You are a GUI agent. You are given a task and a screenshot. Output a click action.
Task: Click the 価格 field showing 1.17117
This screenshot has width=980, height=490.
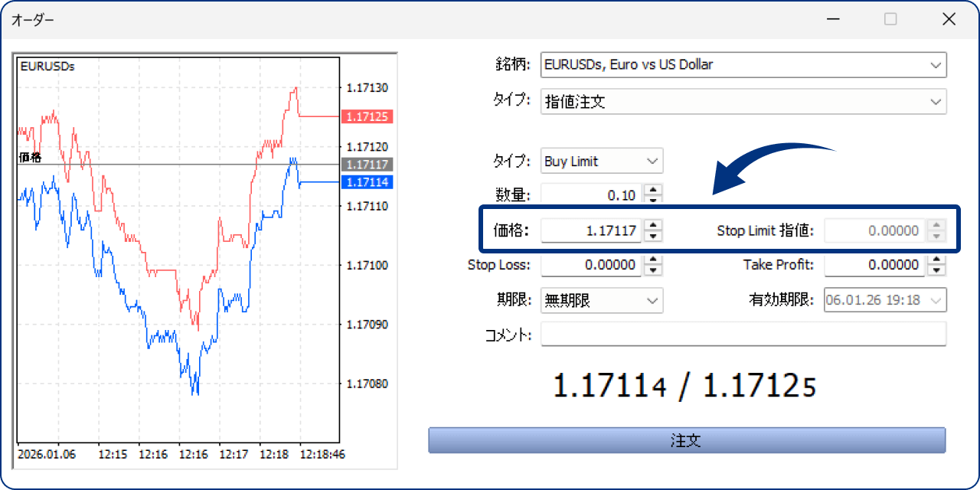coord(592,230)
